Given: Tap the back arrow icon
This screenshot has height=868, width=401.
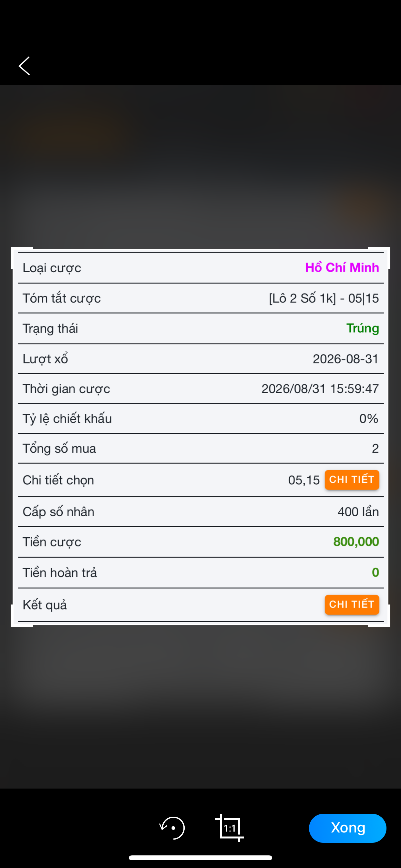Looking at the screenshot, I should [x=24, y=66].
